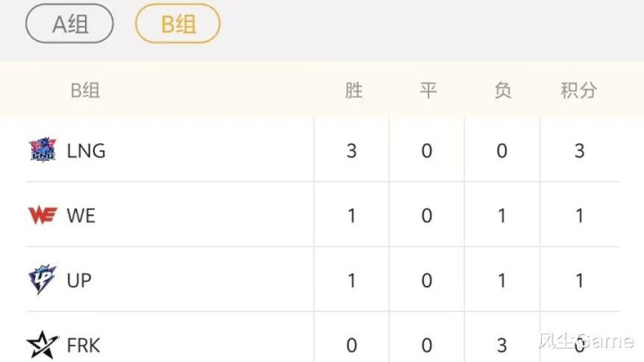Open the UP team name

coord(79,280)
